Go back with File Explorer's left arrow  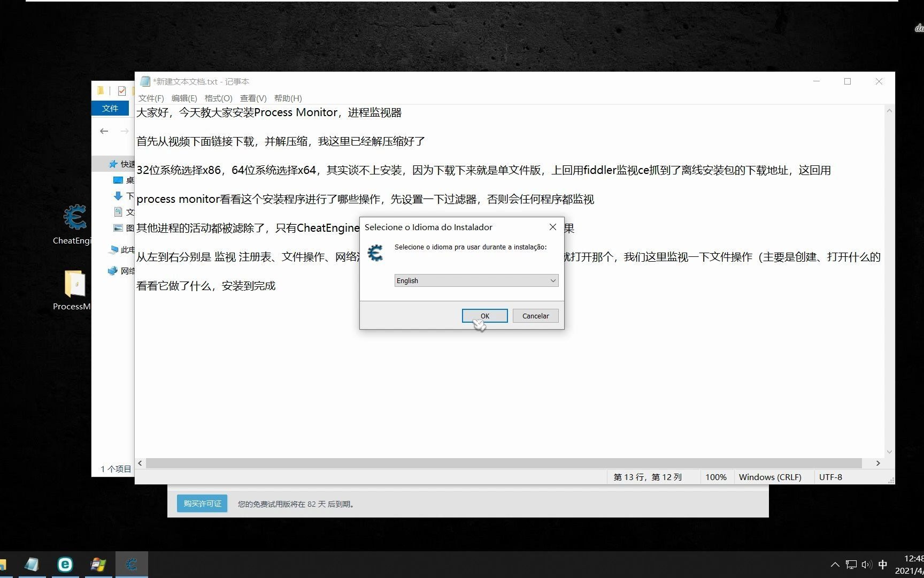point(104,131)
